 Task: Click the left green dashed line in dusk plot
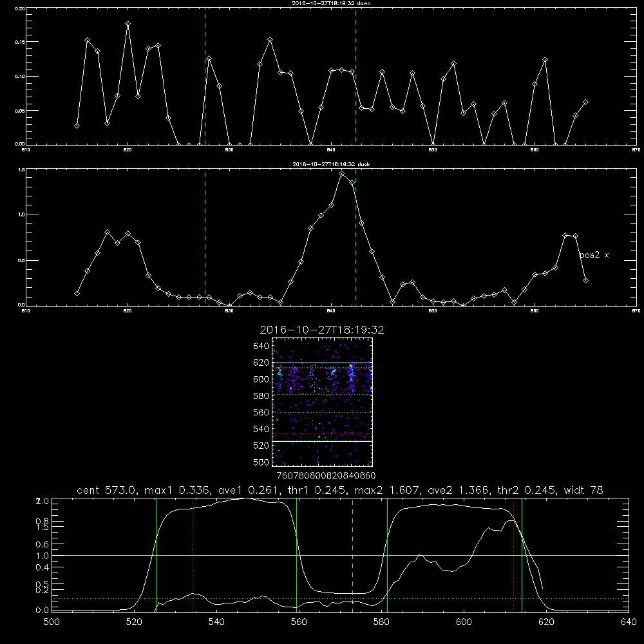point(205,237)
